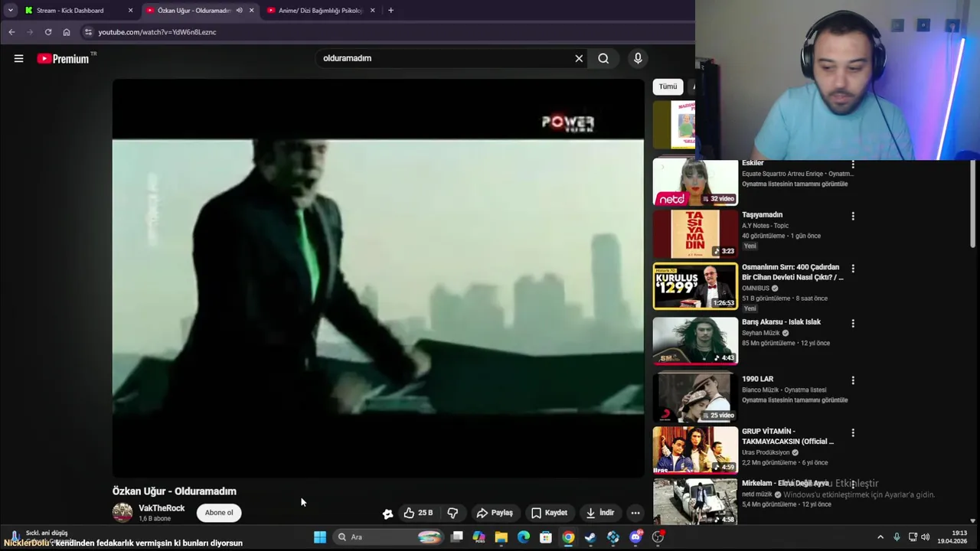This screenshot has width=980, height=551.
Task: Start voice search with the microphone icon
Action: pyautogui.click(x=638, y=58)
